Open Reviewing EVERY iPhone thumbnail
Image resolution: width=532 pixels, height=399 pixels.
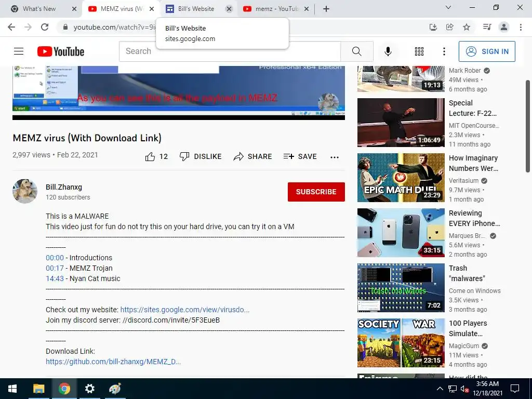point(401,233)
